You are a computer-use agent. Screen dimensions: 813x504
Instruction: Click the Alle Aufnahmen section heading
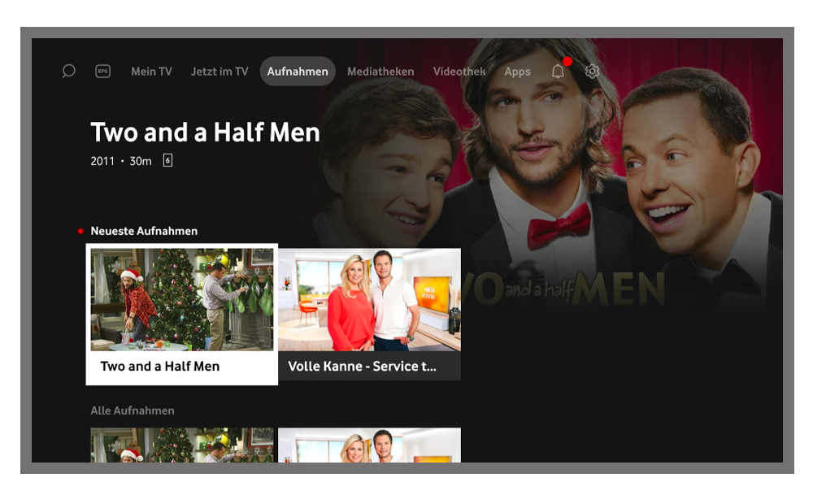pyautogui.click(x=133, y=411)
